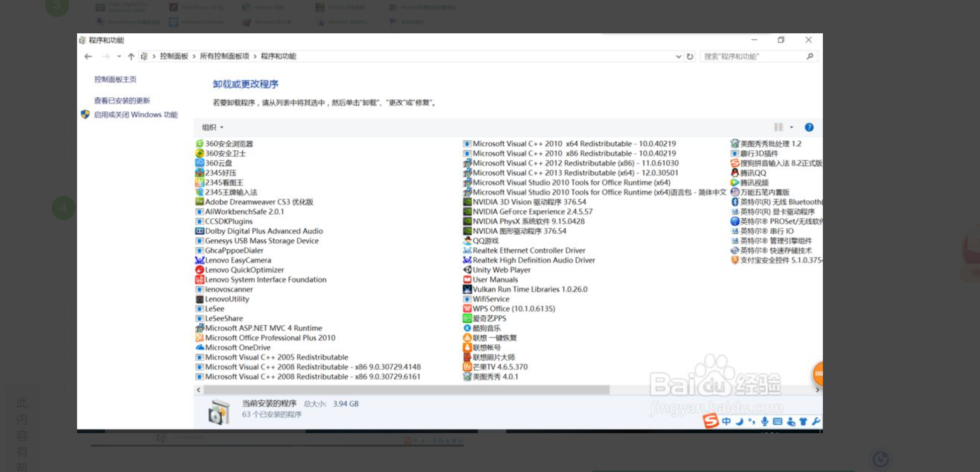Click the 360安全浏览器 program icon
980x472 pixels.
tap(200, 144)
